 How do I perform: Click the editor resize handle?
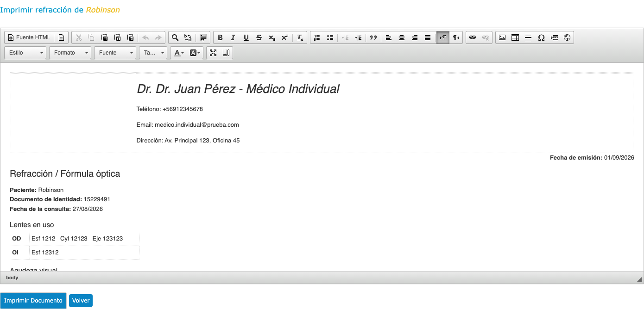[640, 279]
